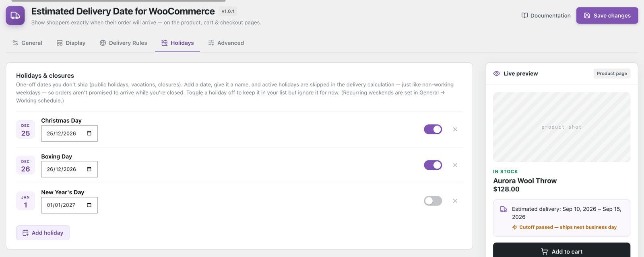Click the Christmas Day name label

pos(61,121)
